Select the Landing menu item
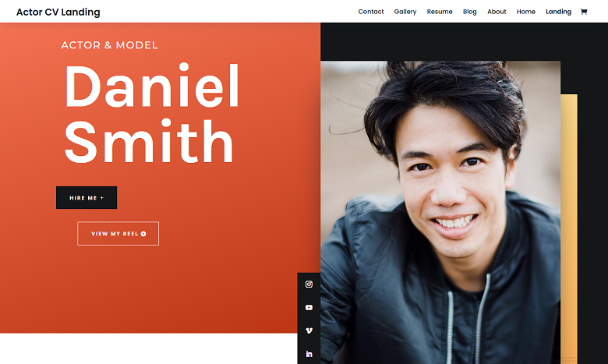608x364 pixels. pyautogui.click(x=558, y=12)
